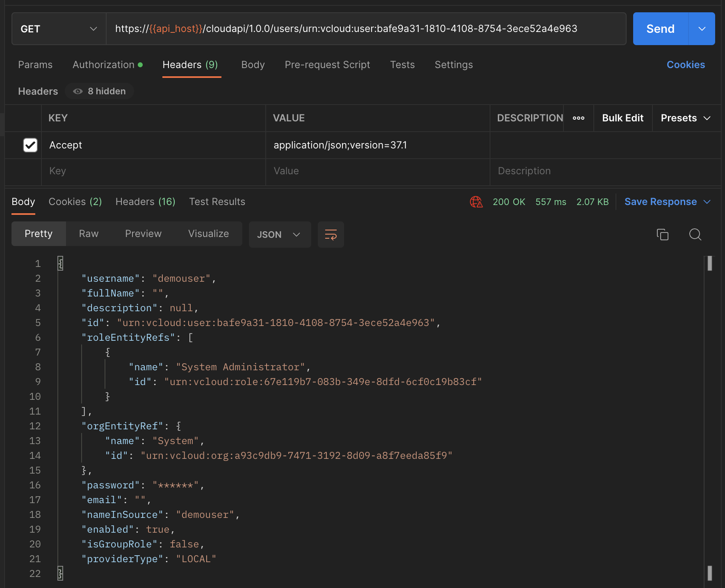Uncheck the Accept header checkbox

pos(30,145)
